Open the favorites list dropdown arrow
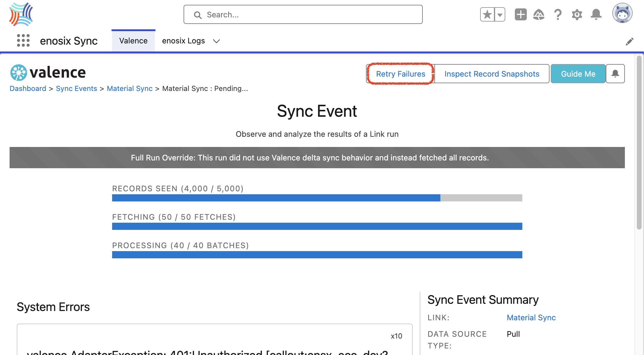 pyautogui.click(x=500, y=14)
